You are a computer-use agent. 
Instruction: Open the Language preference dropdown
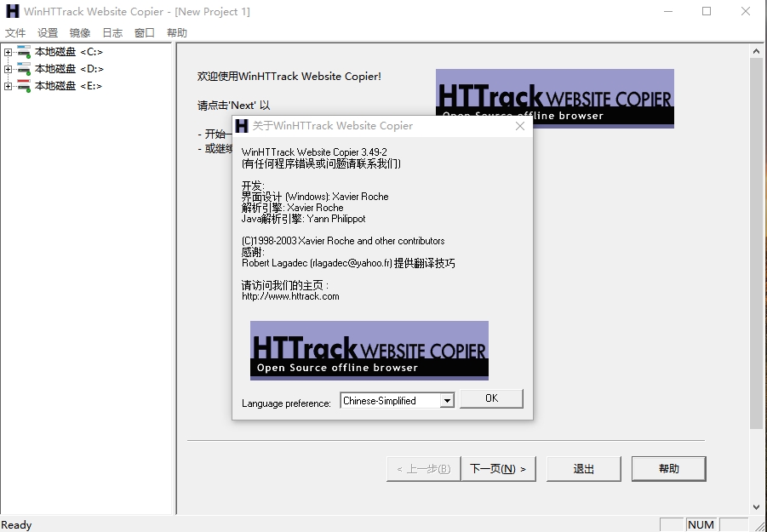click(447, 401)
